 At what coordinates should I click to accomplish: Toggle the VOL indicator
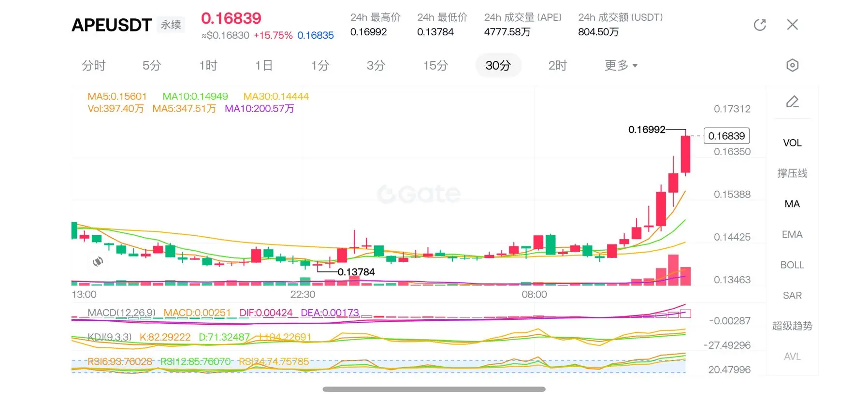(x=792, y=143)
